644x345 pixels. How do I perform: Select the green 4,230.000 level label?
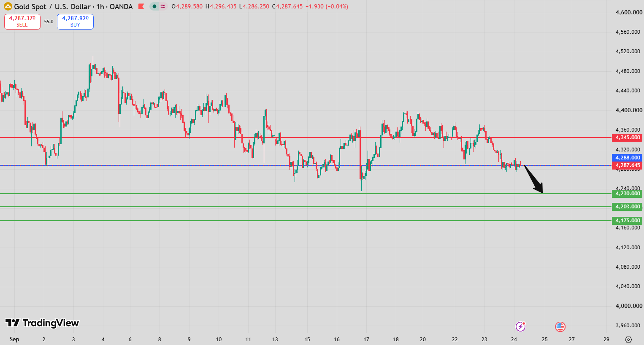tap(627, 194)
